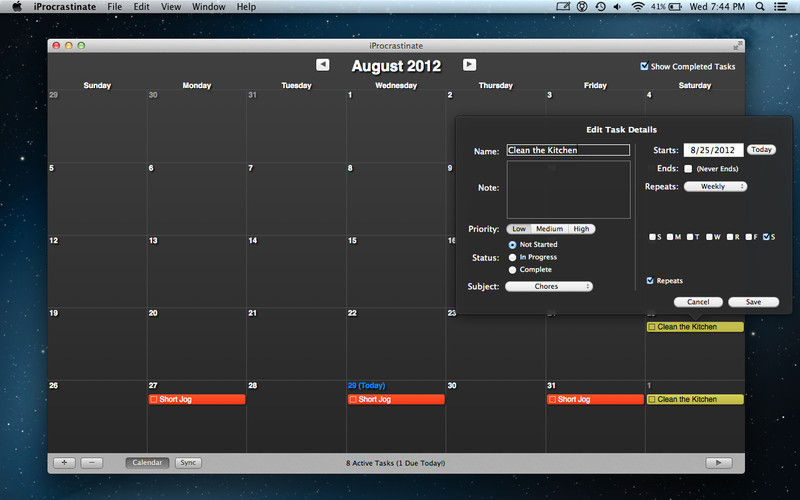Uncheck the Saturday (S) repeat day

coord(766,237)
